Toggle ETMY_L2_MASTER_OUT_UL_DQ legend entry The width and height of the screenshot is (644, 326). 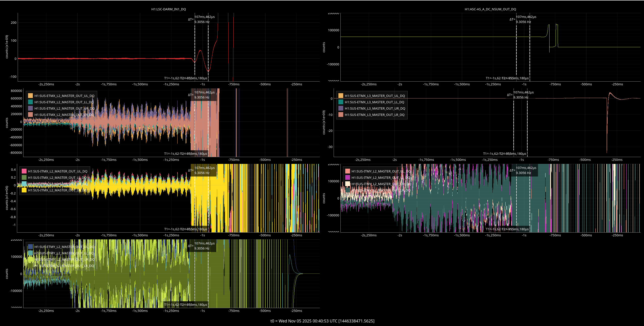[64, 247]
